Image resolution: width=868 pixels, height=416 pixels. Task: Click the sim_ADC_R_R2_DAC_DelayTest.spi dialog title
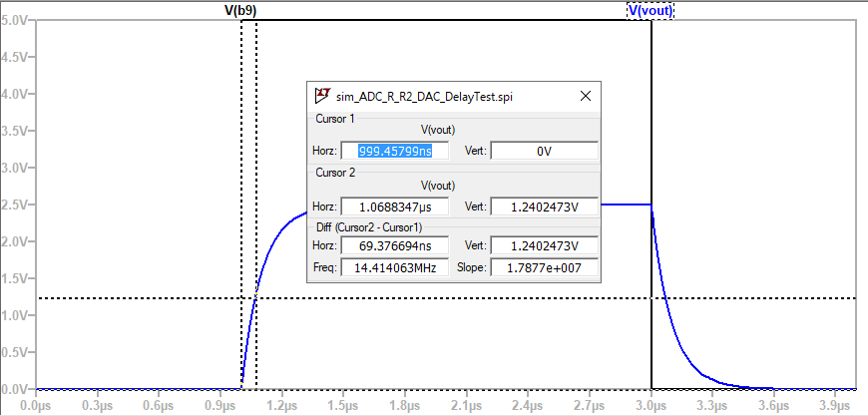425,97
